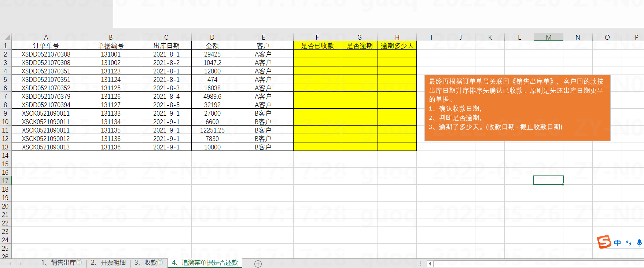Click amount cell 12000
644x268 pixels.
212,71
